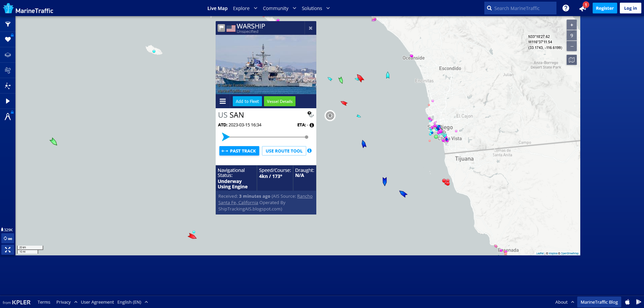Open My Fleets heart icon
644x308 pixels.
pos(8,39)
